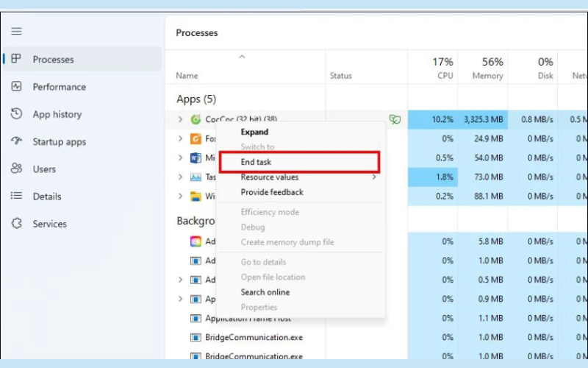Choose Search online in context menu

pos(265,292)
